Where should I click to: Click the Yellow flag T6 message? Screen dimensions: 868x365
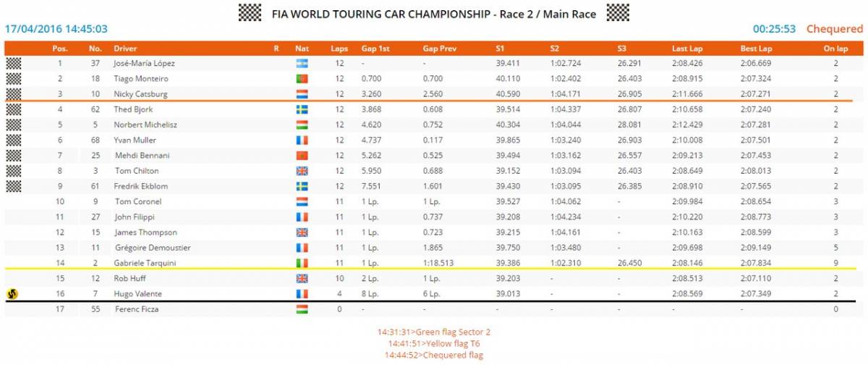(434, 343)
